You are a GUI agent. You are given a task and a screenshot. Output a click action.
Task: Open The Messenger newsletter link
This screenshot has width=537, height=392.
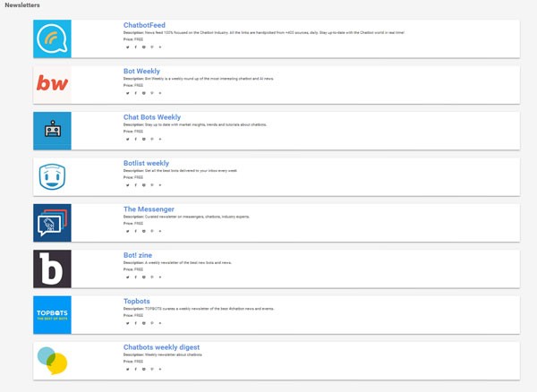[x=149, y=209]
